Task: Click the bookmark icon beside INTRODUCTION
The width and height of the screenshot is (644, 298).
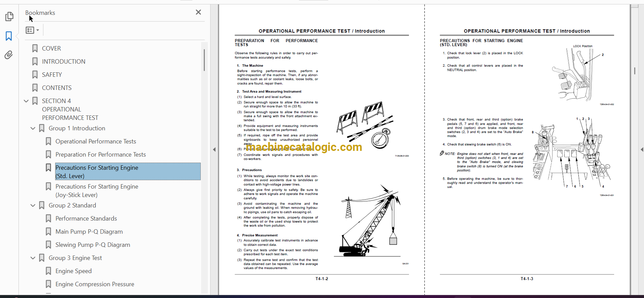Action: (x=35, y=62)
